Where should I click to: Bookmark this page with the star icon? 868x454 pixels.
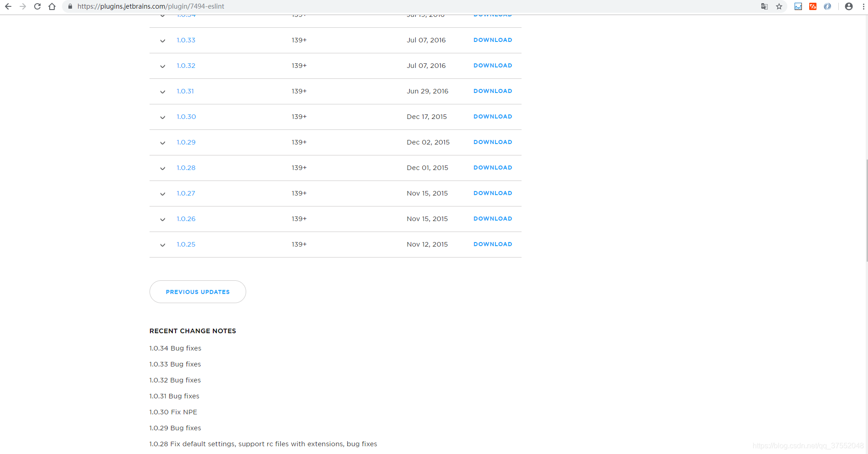[779, 6]
